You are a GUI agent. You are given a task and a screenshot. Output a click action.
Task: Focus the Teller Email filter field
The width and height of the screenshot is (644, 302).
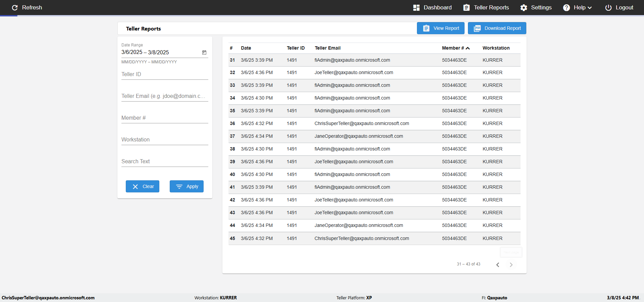pyautogui.click(x=165, y=96)
